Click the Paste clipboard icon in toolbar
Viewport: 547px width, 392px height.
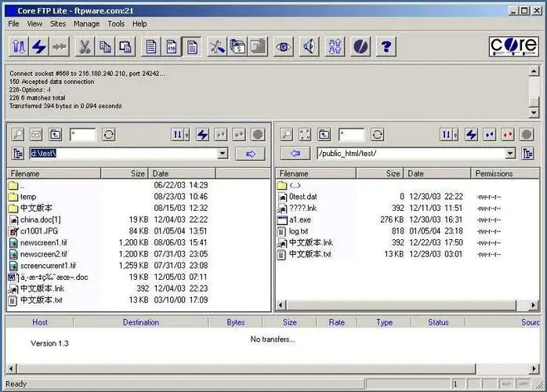[125, 46]
